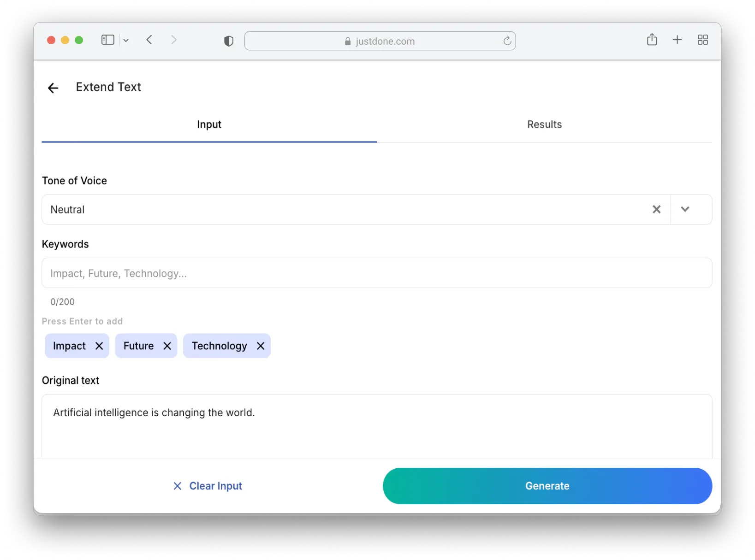Click the back arrow next to Extend Text
755x560 pixels.
pyautogui.click(x=53, y=88)
